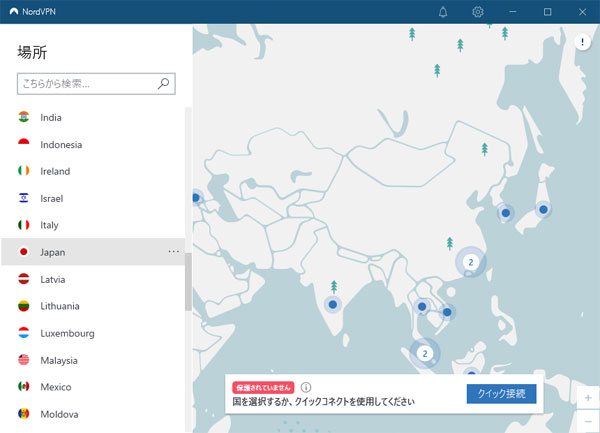Click the search field (こちらから検索)
Image resolution: width=600 pixels, height=433 pixels.
[x=96, y=83]
